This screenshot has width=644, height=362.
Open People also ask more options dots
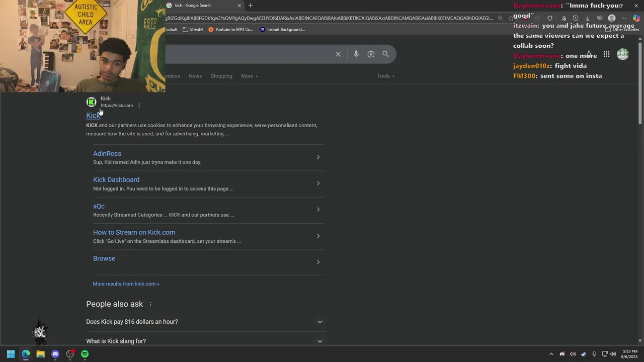[150, 304]
